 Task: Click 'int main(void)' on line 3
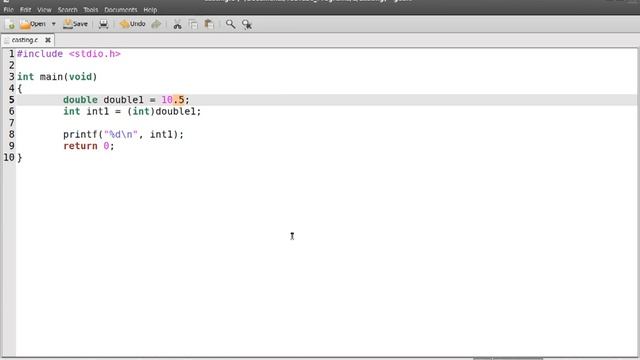click(57, 77)
